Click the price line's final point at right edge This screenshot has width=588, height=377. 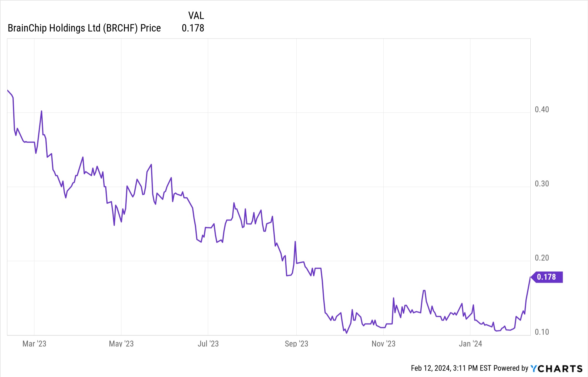pos(530,277)
